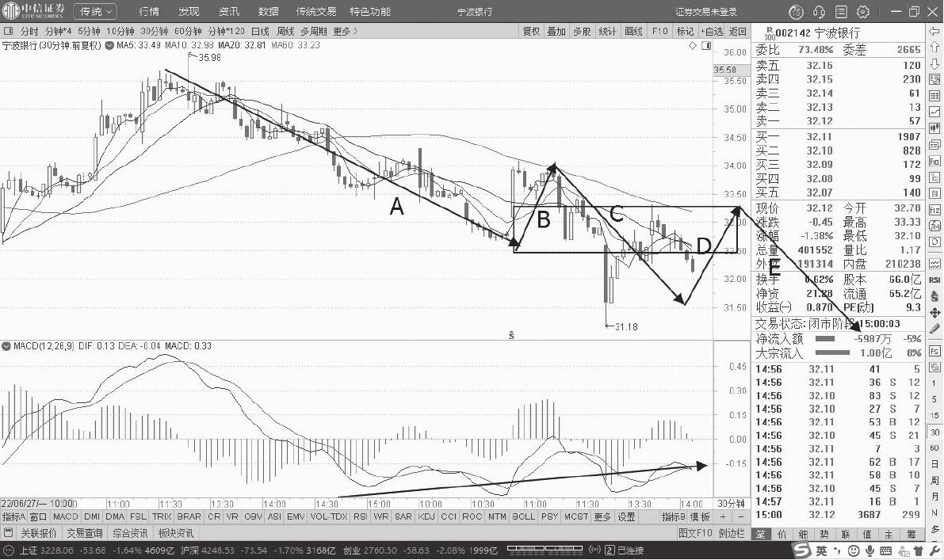This screenshot has height=560, width=944.
Task: Toggle the 侧边栏 sidebar button
Action: coord(731,533)
